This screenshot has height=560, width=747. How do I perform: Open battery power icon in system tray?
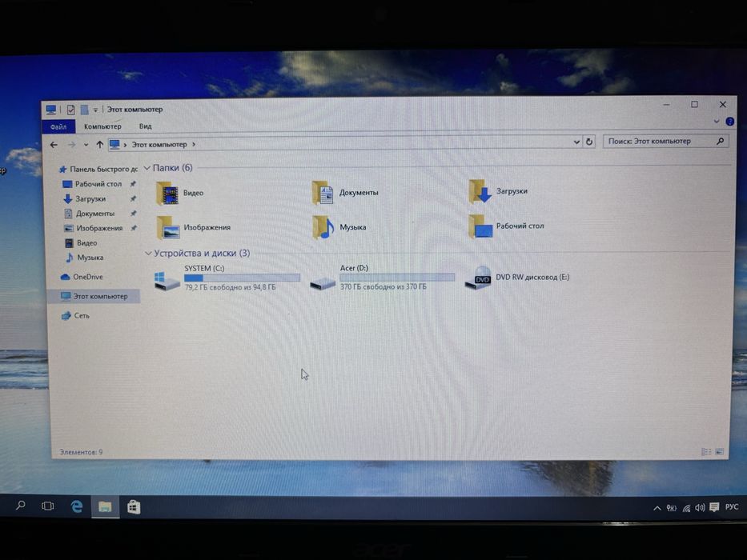(x=671, y=509)
